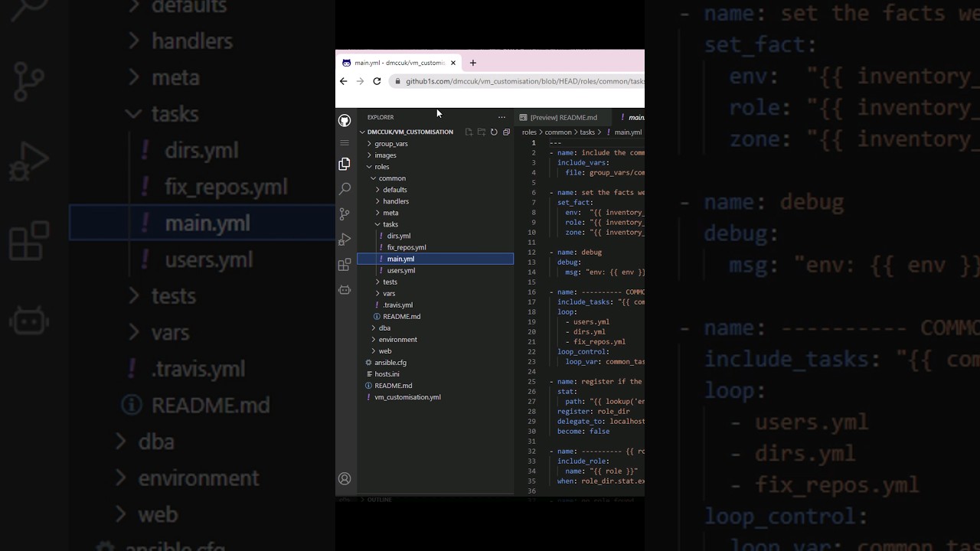The width and height of the screenshot is (980, 551).
Task: Expand the images folder
Action: (385, 155)
